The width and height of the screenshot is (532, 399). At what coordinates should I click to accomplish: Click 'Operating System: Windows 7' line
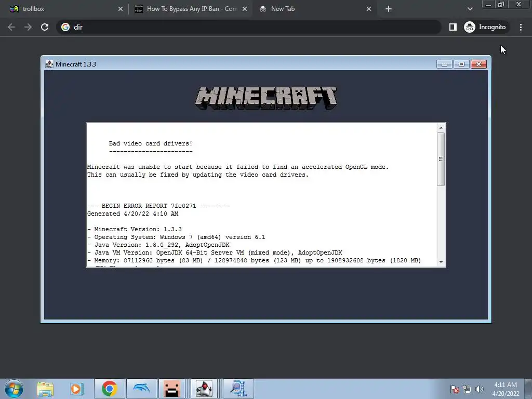[x=176, y=237]
